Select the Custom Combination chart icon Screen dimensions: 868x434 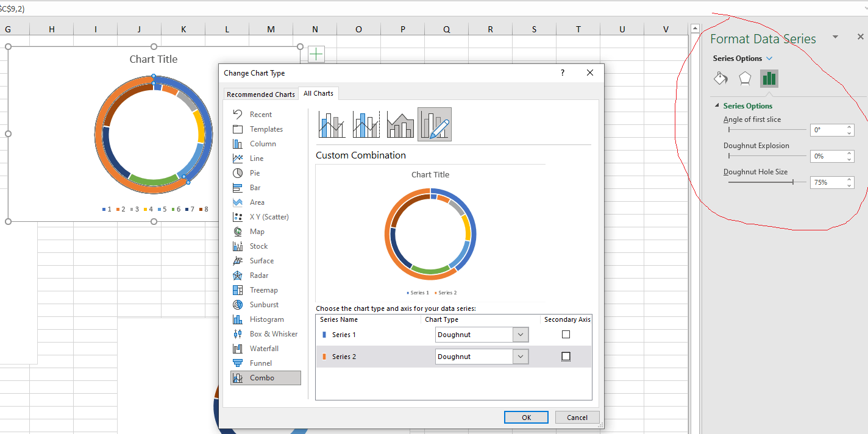click(435, 124)
